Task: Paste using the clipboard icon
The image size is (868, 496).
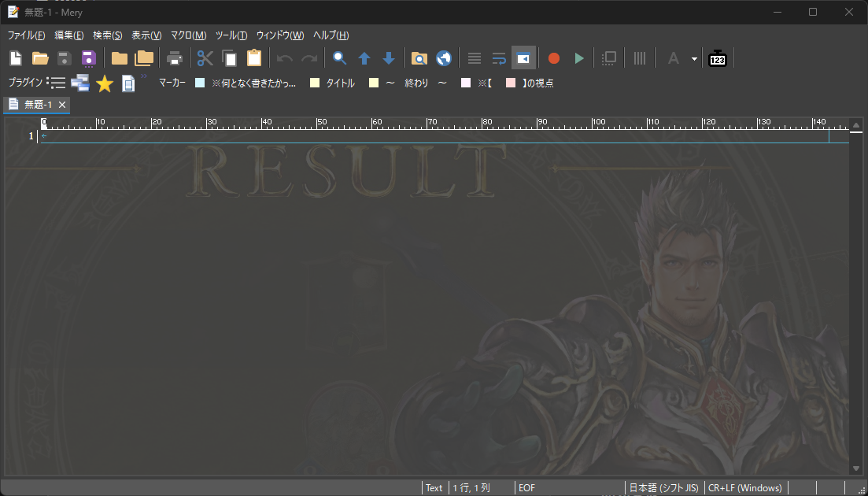Action: click(253, 58)
